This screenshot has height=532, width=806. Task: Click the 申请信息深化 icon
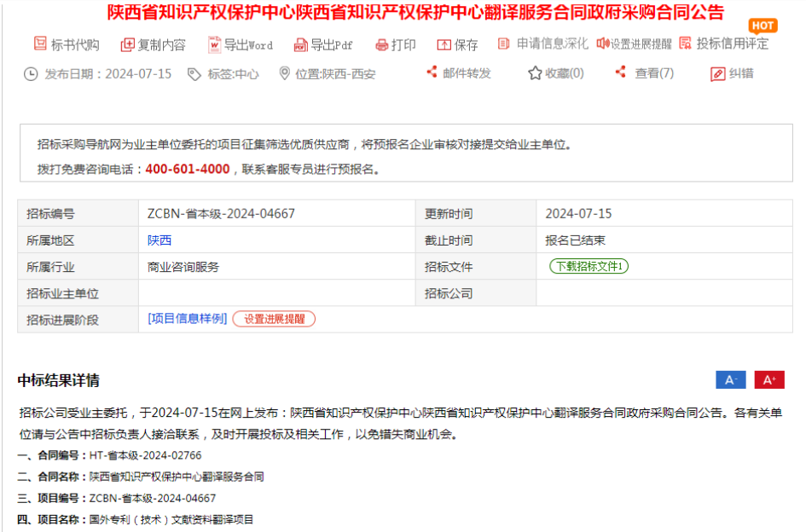[x=504, y=43]
